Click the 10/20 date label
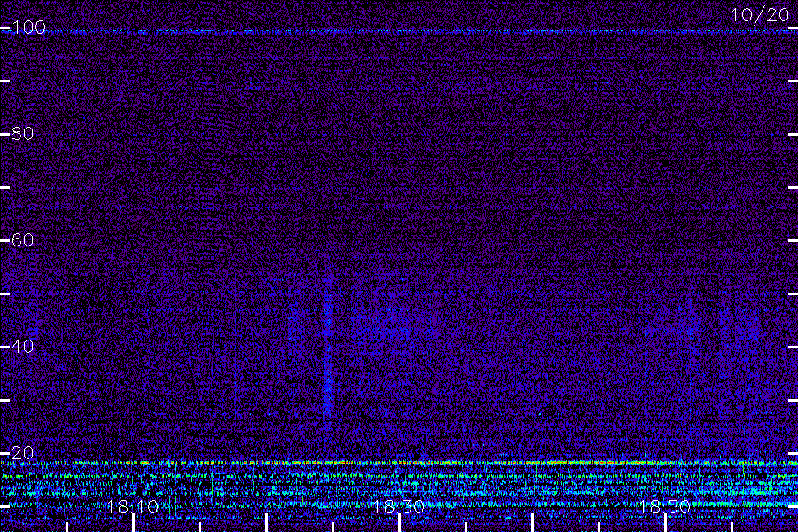This screenshot has width=798, height=532. pyautogui.click(x=761, y=15)
